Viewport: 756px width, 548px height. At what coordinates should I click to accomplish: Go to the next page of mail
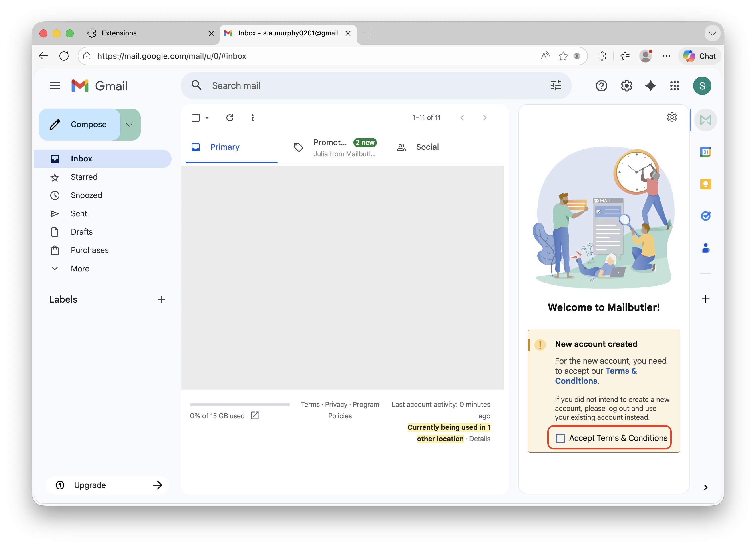pos(484,118)
